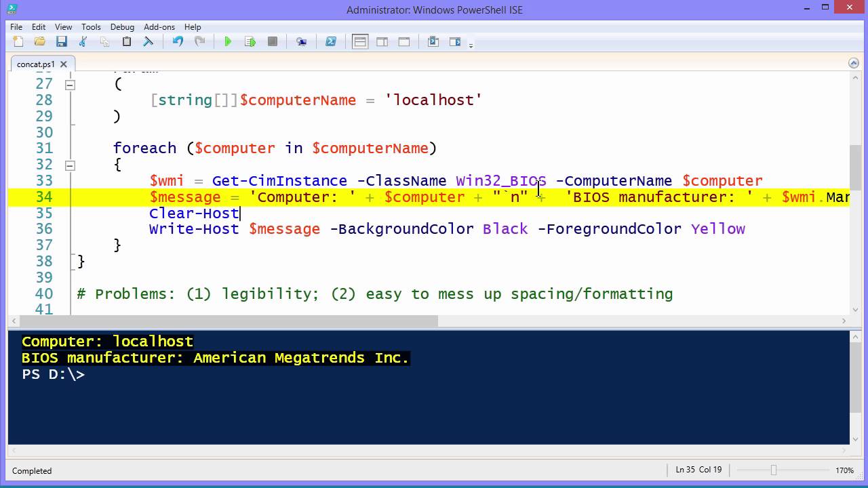Click 'Win32_BIOS' on line 33
This screenshot has height=488, width=868.
[501, 181]
